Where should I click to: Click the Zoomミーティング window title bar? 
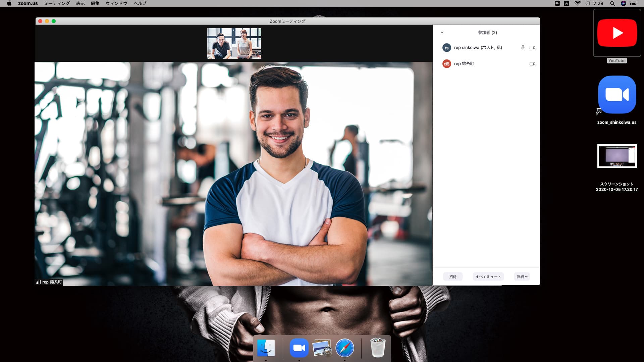(287, 21)
